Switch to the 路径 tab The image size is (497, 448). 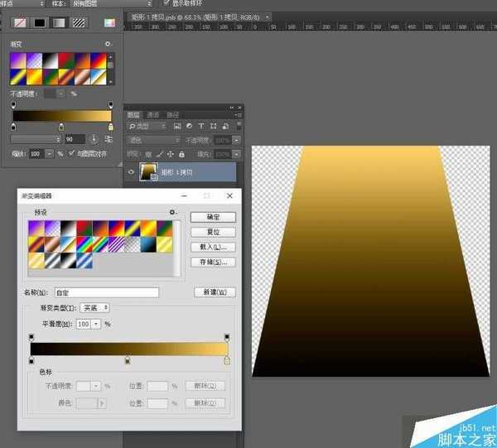173,114
